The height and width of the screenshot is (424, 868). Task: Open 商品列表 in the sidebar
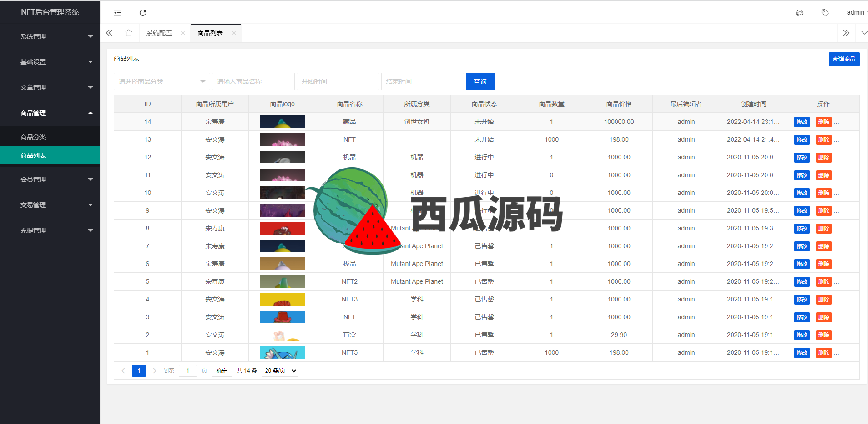(50, 155)
